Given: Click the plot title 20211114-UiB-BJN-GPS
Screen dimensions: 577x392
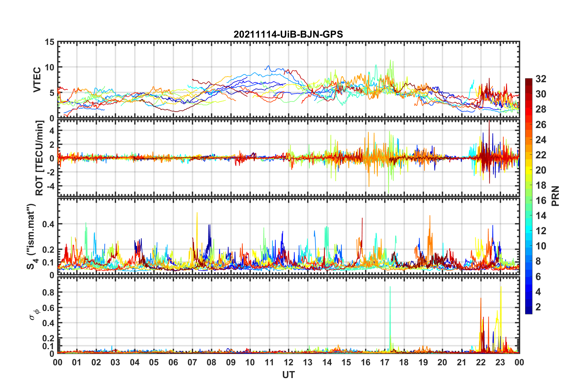Looking at the screenshot, I should pyautogui.click(x=288, y=34).
